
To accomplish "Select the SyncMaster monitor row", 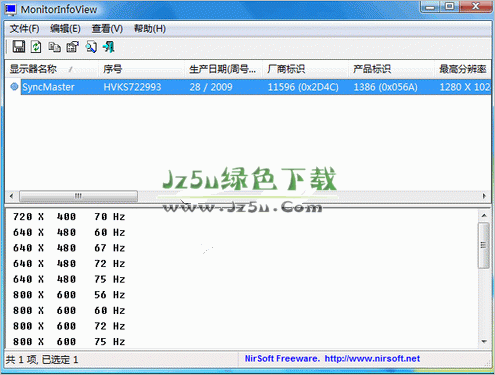I will click(248, 87).
